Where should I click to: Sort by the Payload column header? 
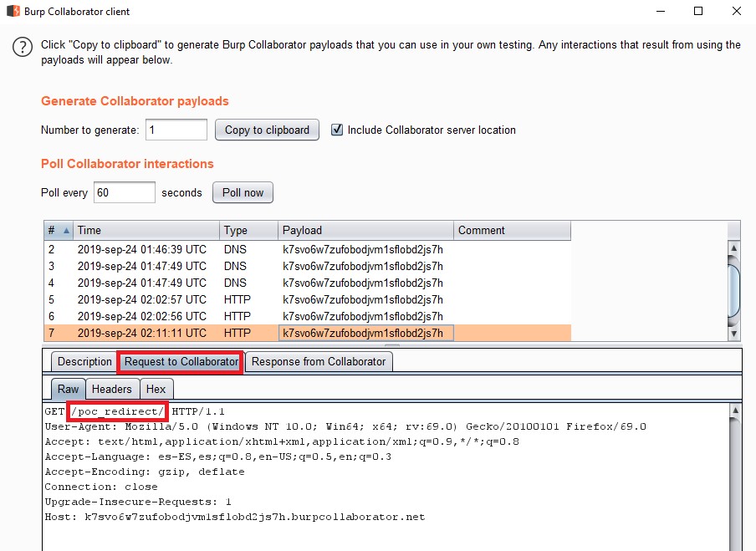365,231
